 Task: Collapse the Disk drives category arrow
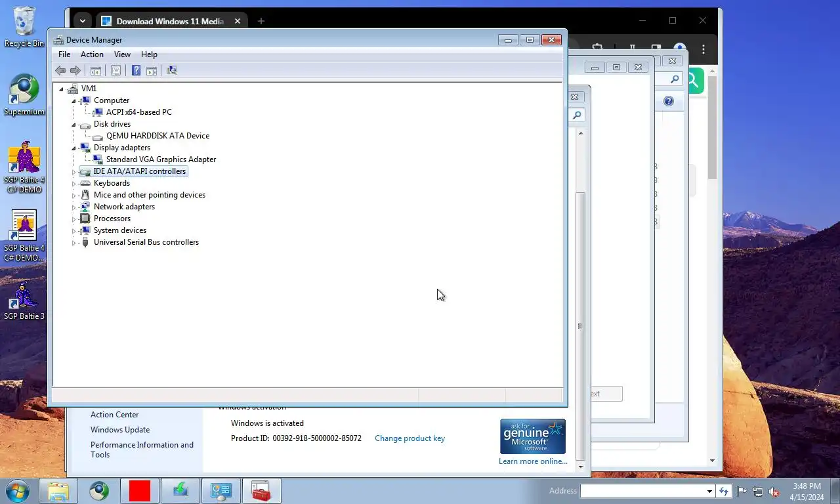click(x=73, y=125)
